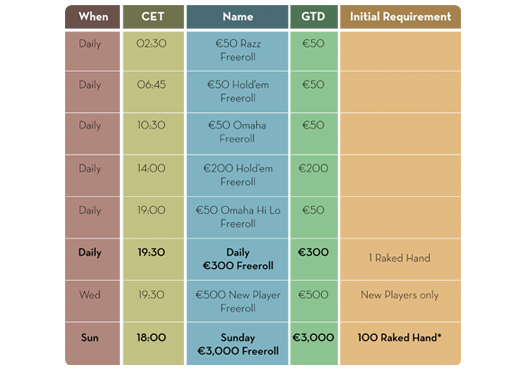Viewport: 525px width, 371px height.
Task: Click the "1 Raked Hand" requirement
Action: point(400,259)
